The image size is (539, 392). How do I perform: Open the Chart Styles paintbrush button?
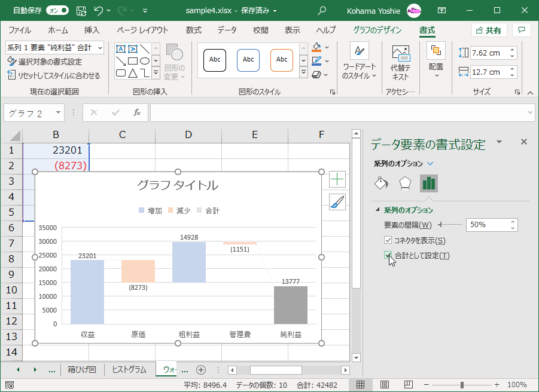[337, 202]
